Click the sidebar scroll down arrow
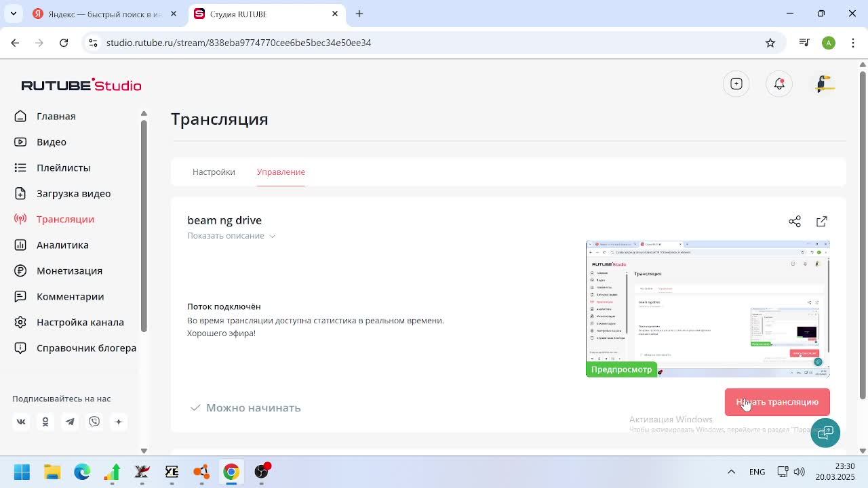Viewport: 868px width, 488px height. click(144, 451)
